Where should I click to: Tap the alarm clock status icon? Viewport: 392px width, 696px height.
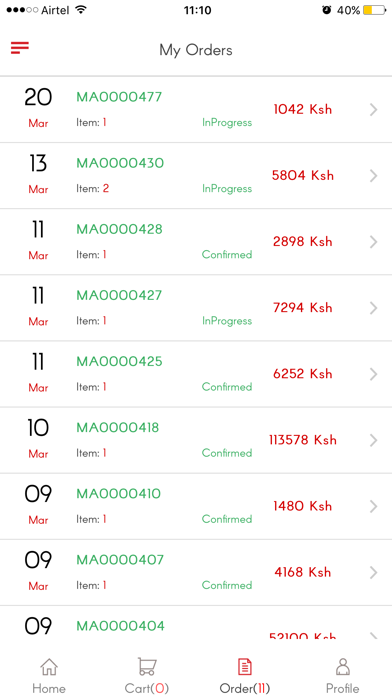327,10
